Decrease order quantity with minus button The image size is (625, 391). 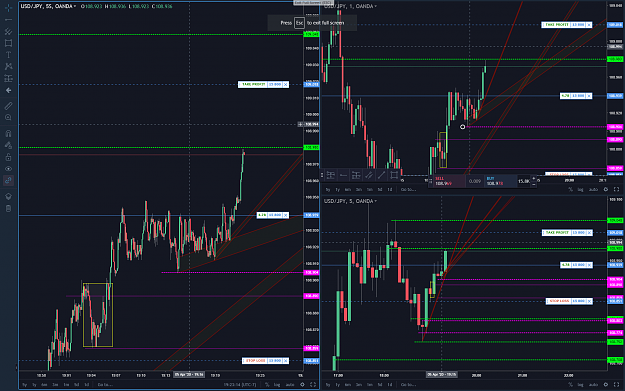(x=534, y=184)
